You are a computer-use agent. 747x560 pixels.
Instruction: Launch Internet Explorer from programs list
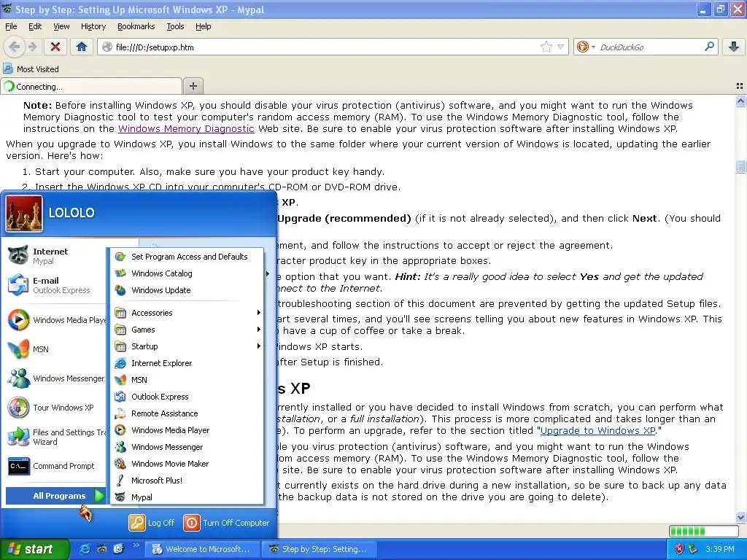click(x=187, y=363)
